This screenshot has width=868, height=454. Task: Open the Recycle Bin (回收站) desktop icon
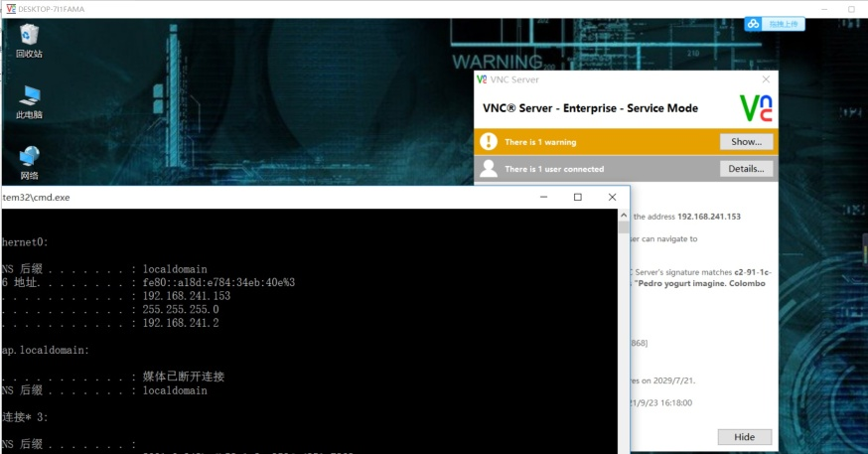click(29, 41)
